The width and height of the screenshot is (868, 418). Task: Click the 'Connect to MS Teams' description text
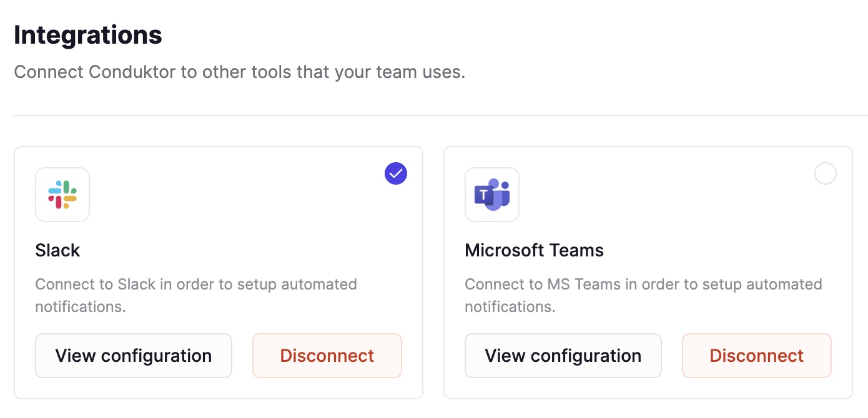point(643,295)
